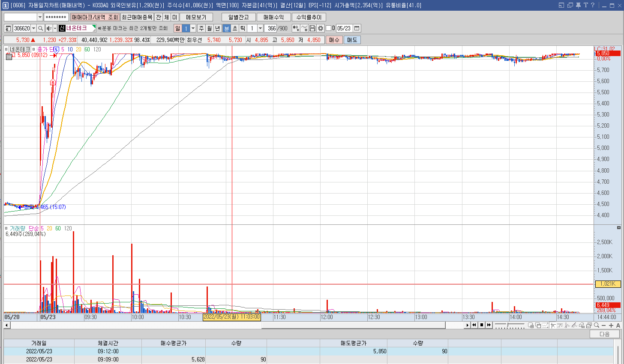Click the save diskette icon
624x364 pixels.
pyautogui.click(x=312, y=28)
